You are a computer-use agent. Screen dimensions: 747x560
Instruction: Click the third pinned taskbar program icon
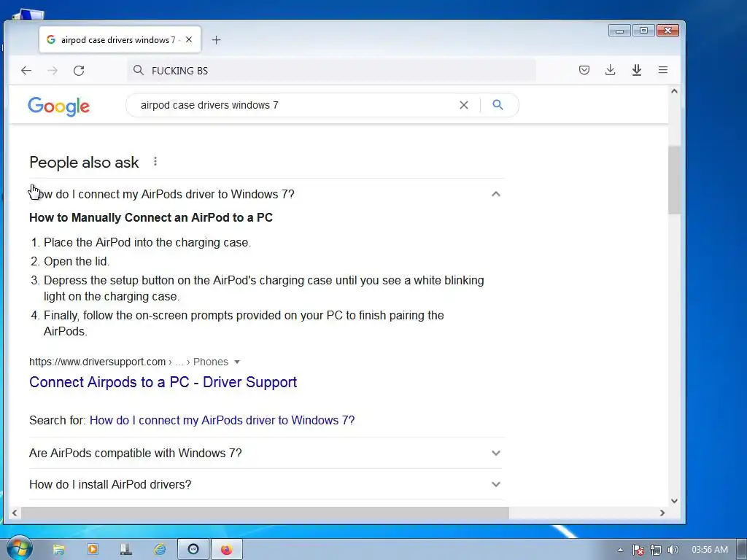tap(126, 550)
